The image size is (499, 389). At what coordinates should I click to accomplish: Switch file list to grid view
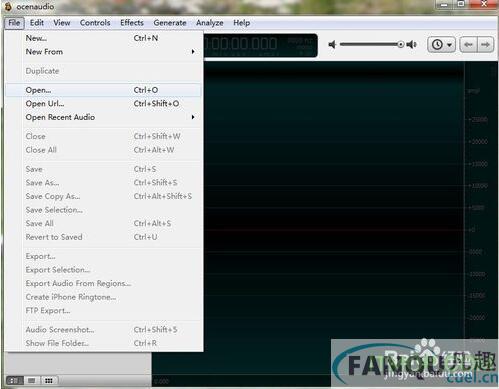coord(49,380)
